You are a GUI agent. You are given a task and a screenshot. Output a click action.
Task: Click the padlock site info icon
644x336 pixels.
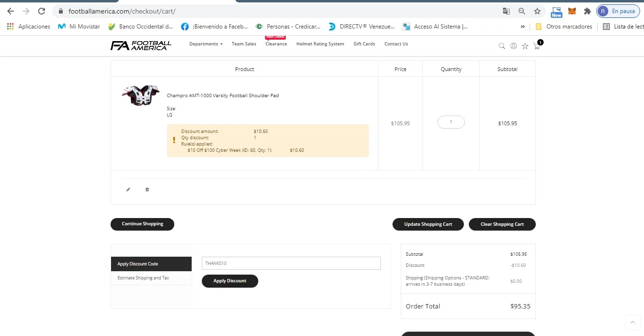(60, 11)
